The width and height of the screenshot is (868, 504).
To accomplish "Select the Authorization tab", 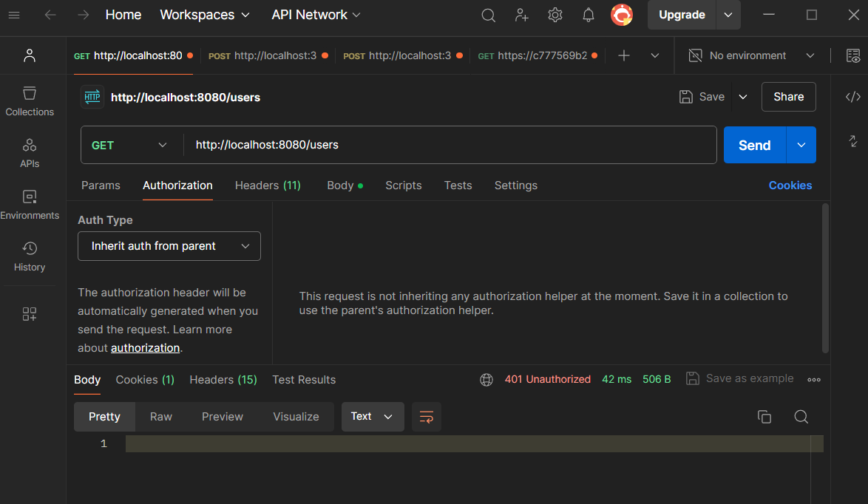I will 177,185.
